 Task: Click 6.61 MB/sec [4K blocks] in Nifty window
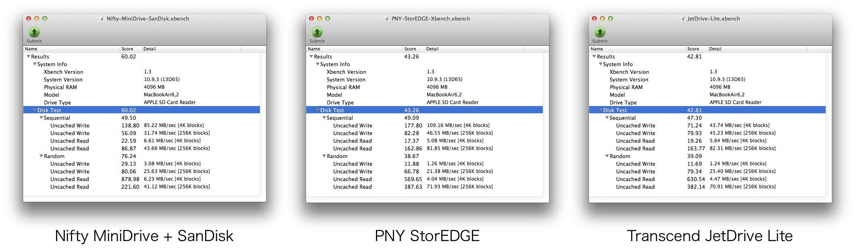(172, 141)
